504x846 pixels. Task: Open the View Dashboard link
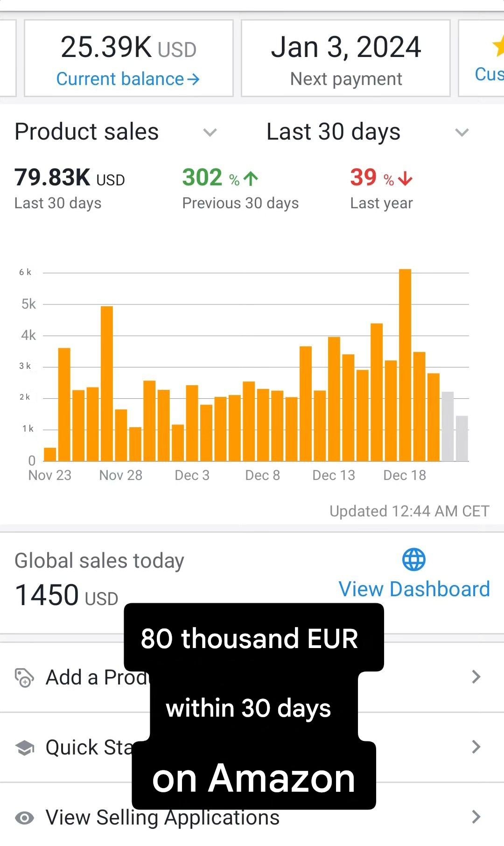coord(414,589)
